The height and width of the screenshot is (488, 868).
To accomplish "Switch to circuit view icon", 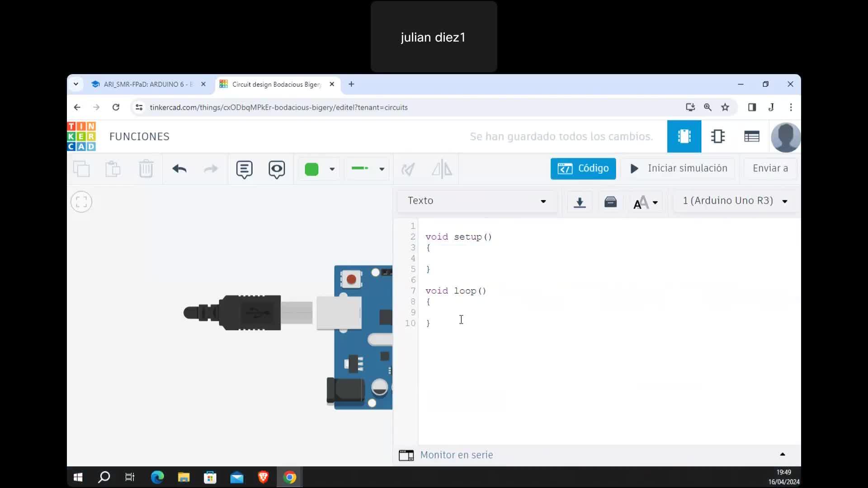I will [x=684, y=136].
